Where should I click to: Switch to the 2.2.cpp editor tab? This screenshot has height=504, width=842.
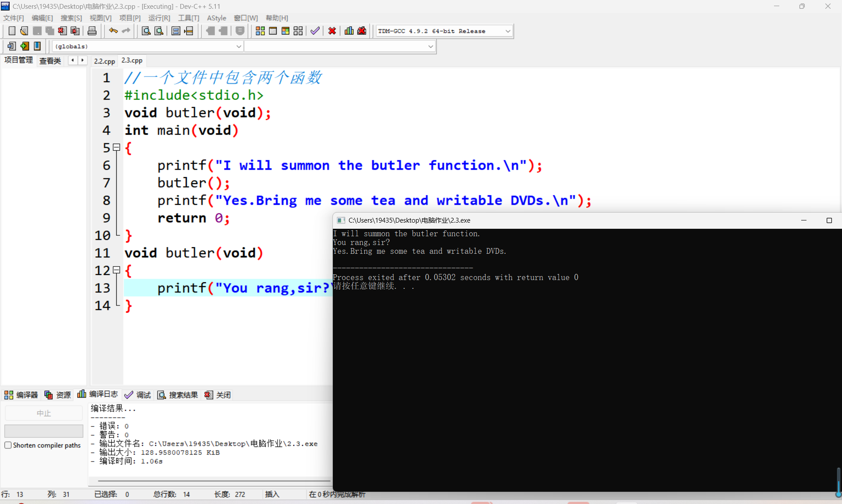[x=104, y=61]
